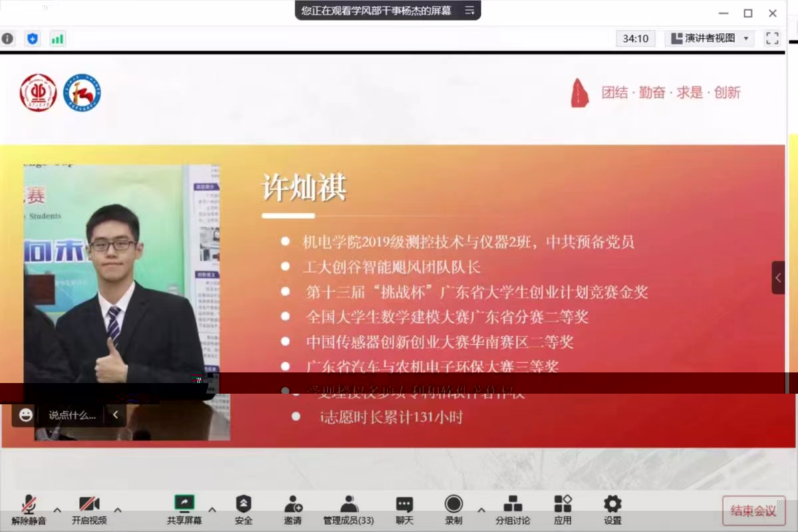Click the 说点什么... chat input field
The width and height of the screenshot is (798, 532).
(x=72, y=415)
